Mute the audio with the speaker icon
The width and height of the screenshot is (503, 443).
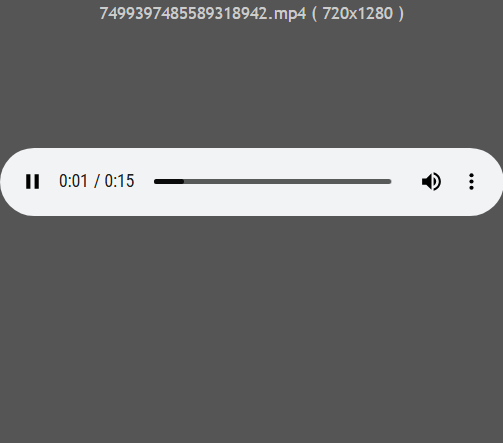431,182
